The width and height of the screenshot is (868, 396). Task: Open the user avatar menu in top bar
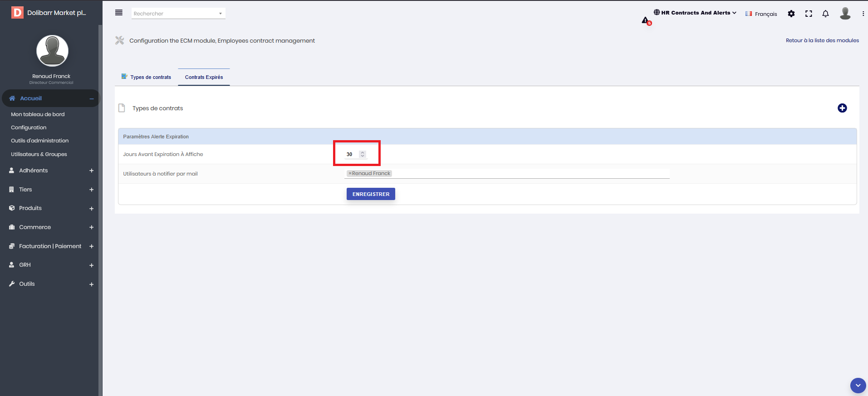point(845,13)
